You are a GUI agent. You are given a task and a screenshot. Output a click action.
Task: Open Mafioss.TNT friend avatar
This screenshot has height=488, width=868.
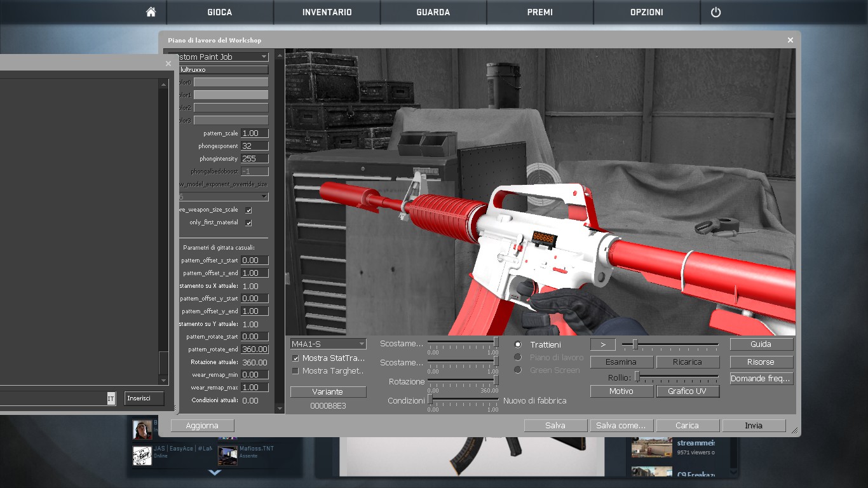click(x=227, y=456)
